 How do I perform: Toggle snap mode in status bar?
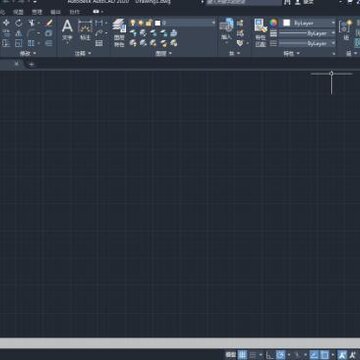[253, 355]
